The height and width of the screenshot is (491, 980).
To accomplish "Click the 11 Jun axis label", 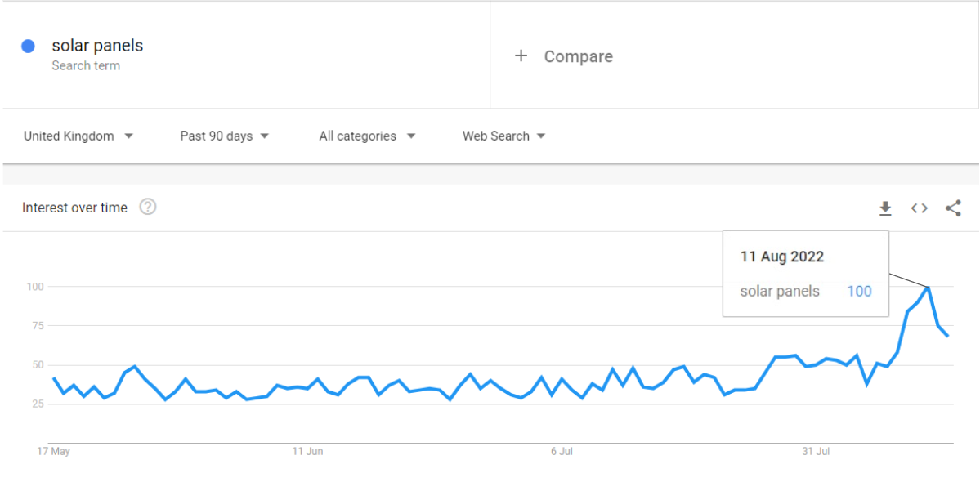I will pos(307,452).
